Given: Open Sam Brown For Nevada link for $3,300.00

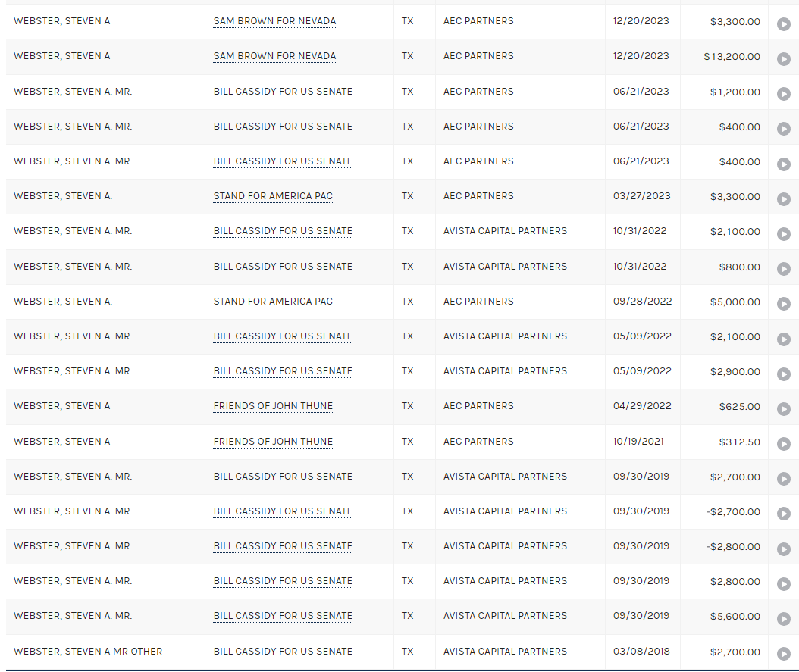Looking at the screenshot, I should (x=274, y=21).
